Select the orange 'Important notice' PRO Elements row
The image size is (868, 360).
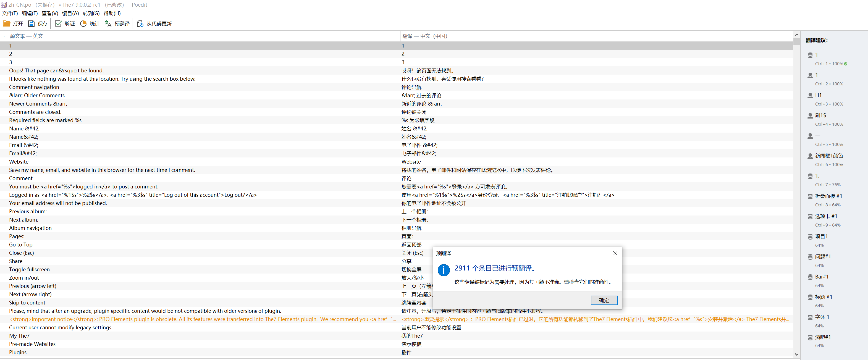202,319
